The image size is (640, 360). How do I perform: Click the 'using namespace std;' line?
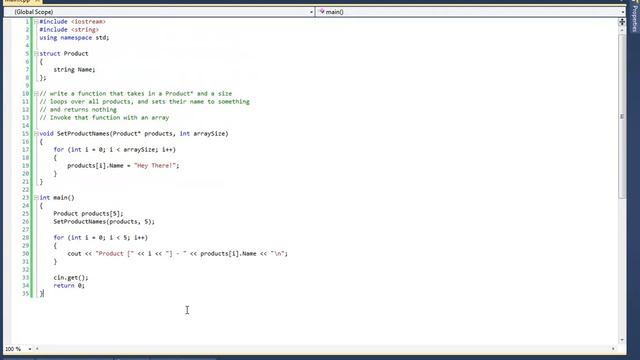pyautogui.click(x=74, y=38)
